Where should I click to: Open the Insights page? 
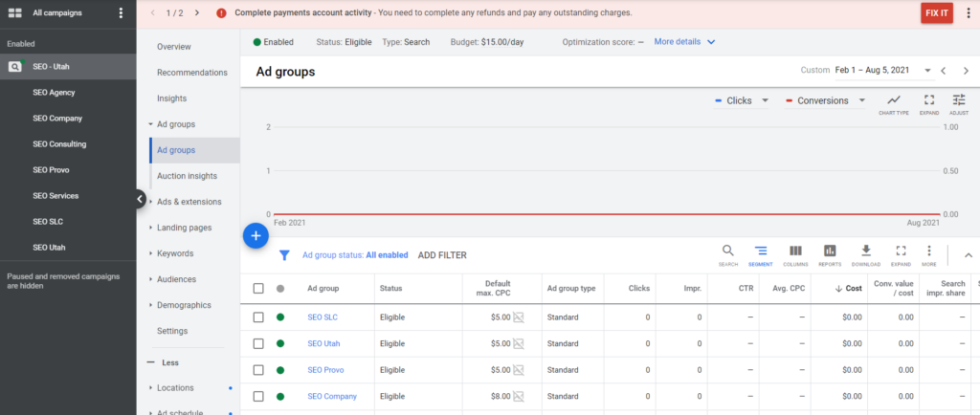point(172,98)
